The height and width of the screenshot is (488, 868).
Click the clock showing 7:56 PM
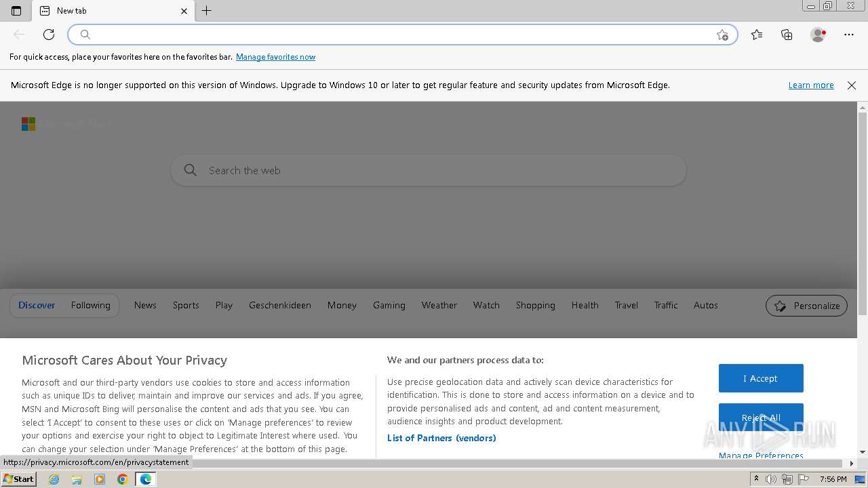point(833,479)
